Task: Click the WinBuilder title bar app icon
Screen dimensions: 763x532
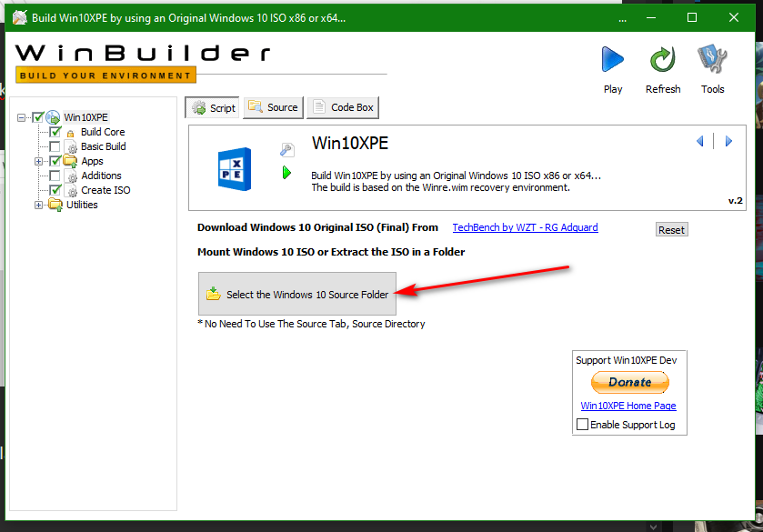Action: click(19, 18)
